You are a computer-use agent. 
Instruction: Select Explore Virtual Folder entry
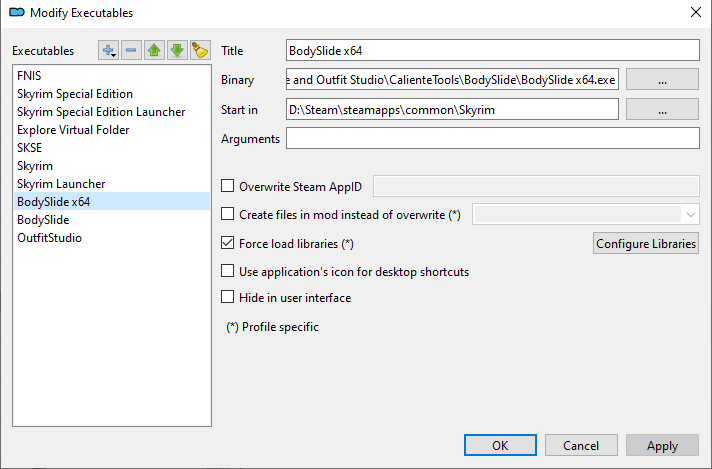tap(112, 130)
